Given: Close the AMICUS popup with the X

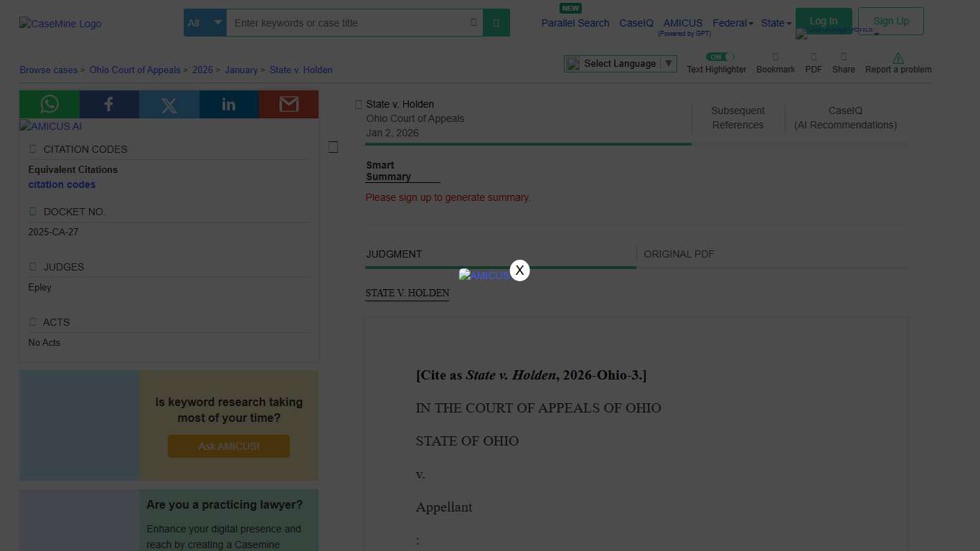Looking at the screenshot, I should click(x=519, y=270).
